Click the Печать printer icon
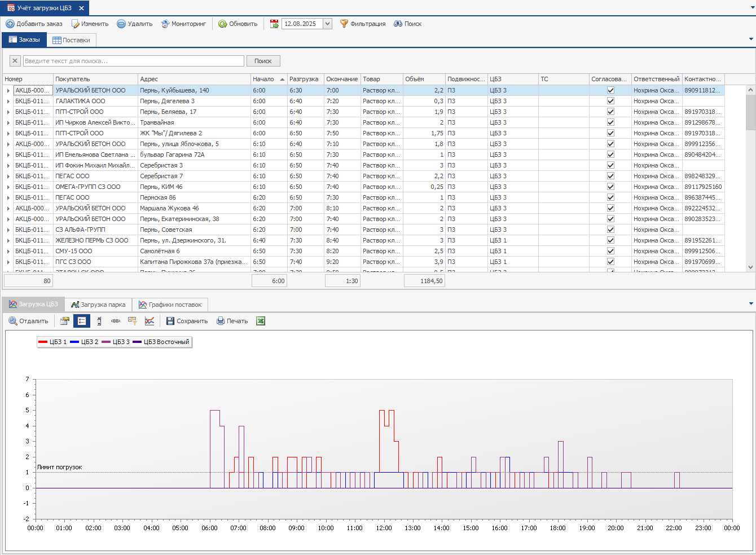 click(221, 321)
